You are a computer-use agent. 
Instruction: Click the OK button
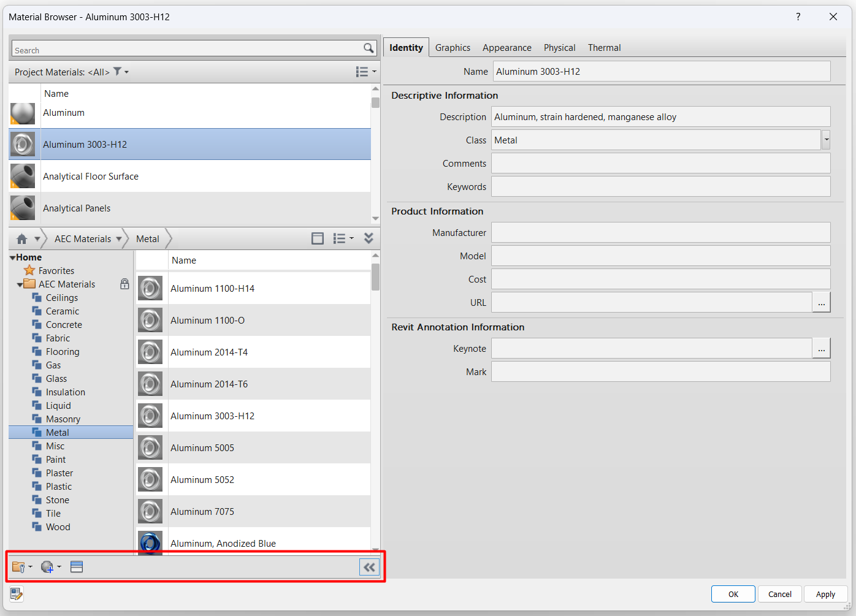tap(733, 594)
